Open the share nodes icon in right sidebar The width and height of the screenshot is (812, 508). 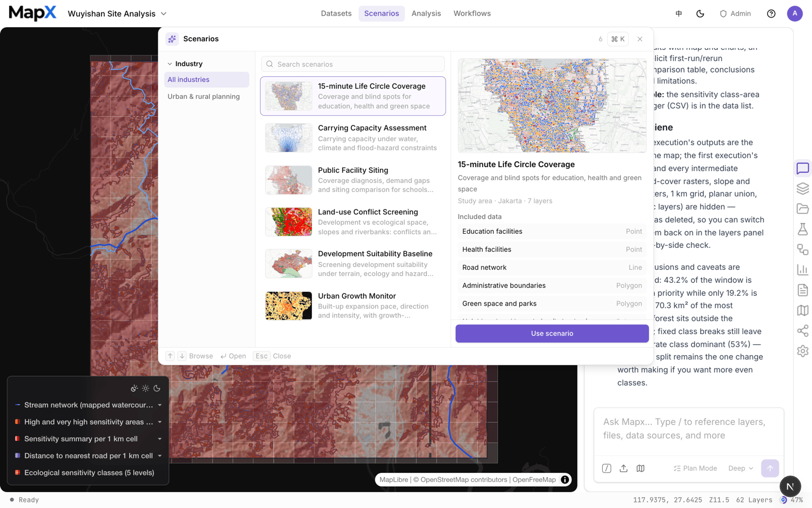tap(802, 331)
